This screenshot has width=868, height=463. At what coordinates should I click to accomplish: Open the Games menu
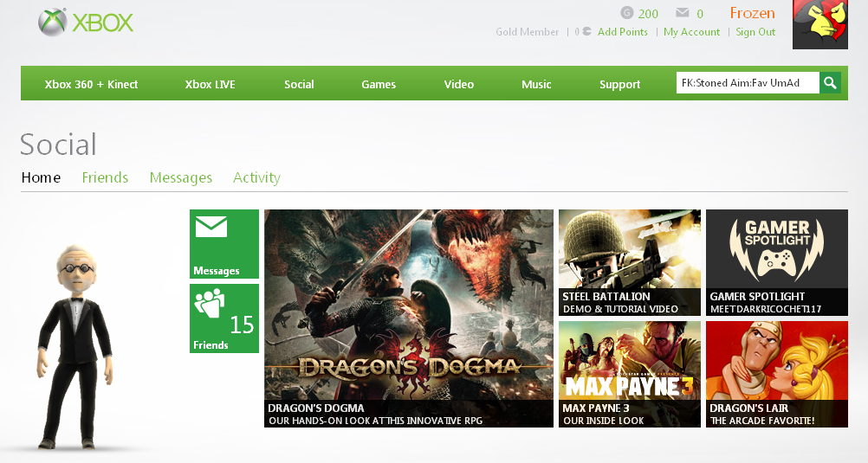click(379, 85)
